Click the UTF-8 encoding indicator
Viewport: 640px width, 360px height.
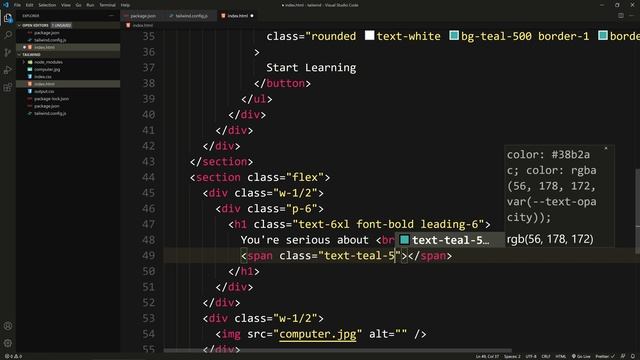tap(531, 356)
